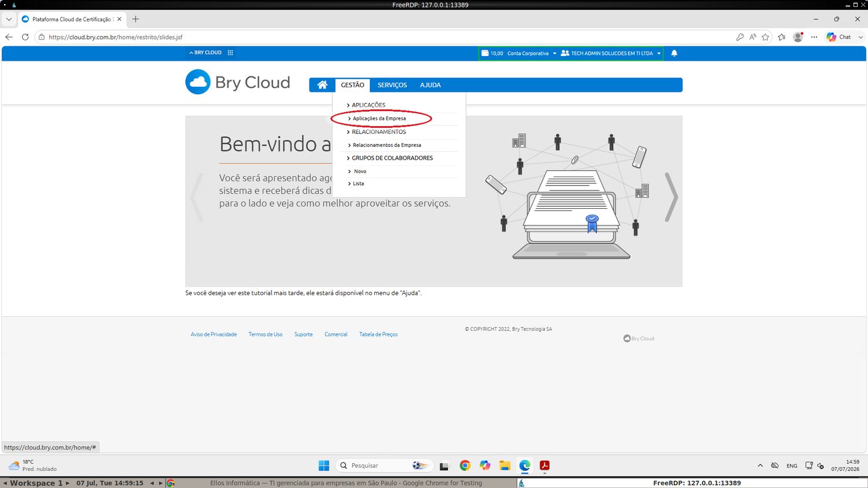Toggle read aloud in address bar
This screenshot has height=488, width=868.
coord(753,37)
